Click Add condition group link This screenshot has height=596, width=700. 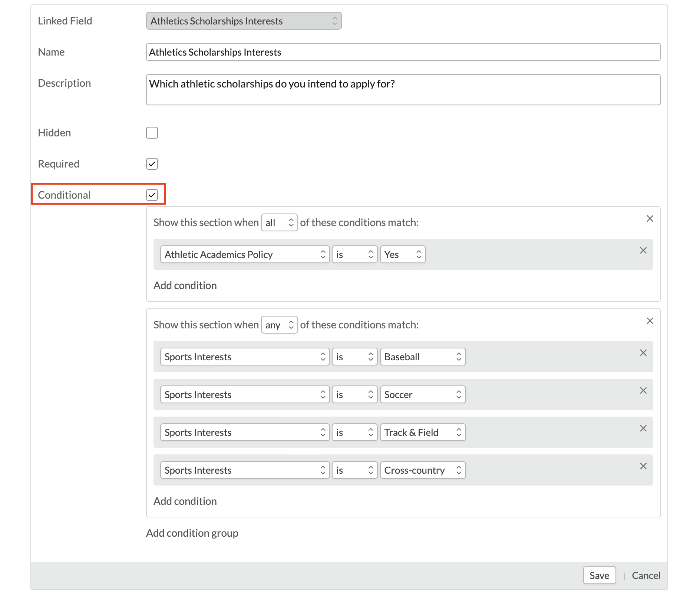tap(192, 533)
